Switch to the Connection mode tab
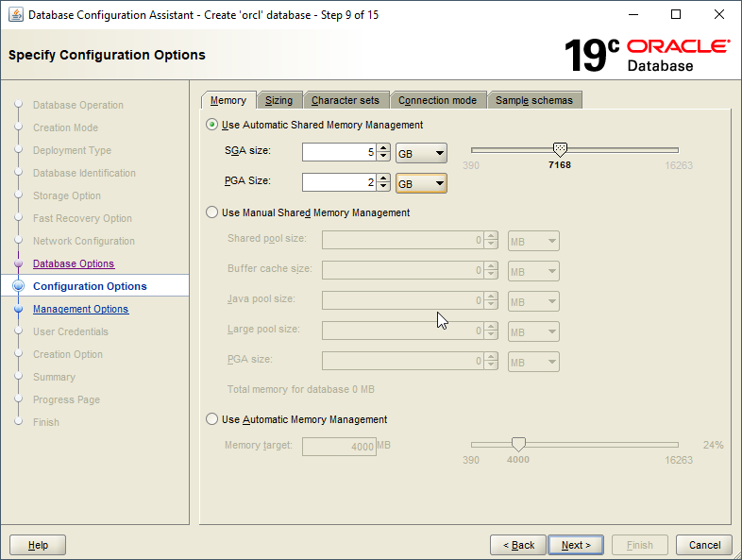742x560 pixels. (437, 100)
